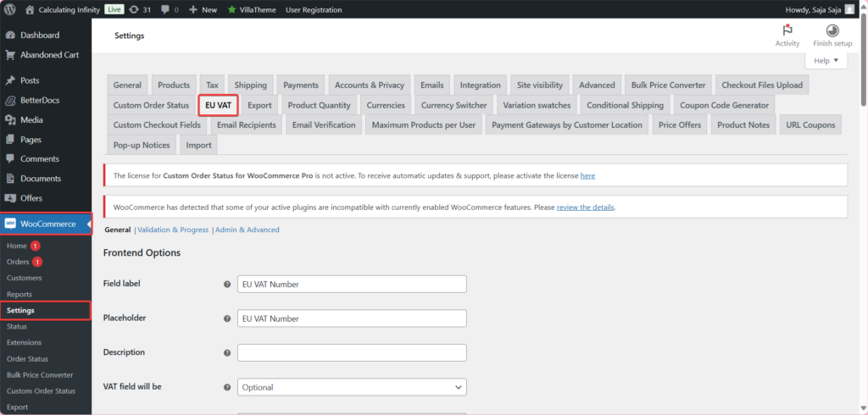Open the Validation & Progress section link

pyautogui.click(x=173, y=230)
